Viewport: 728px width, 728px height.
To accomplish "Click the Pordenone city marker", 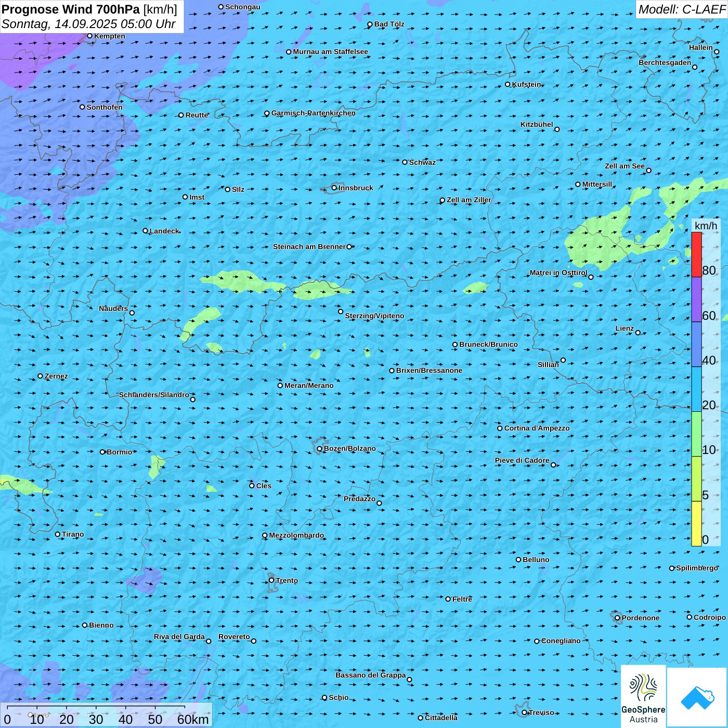I will (617, 618).
